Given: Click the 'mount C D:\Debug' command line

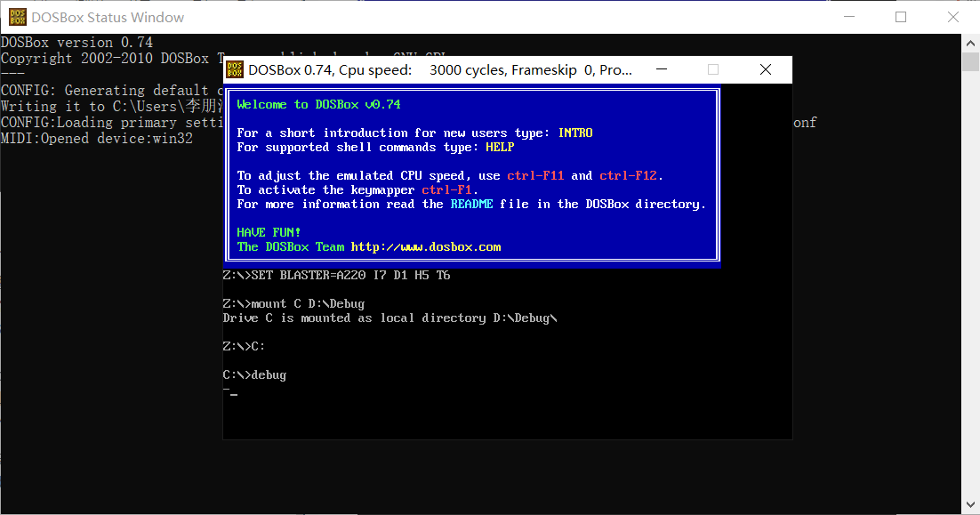Looking at the screenshot, I should tap(293, 303).
